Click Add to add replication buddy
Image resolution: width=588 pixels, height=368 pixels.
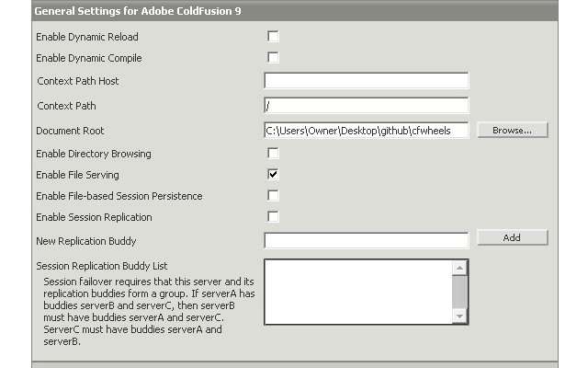point(513,237)
